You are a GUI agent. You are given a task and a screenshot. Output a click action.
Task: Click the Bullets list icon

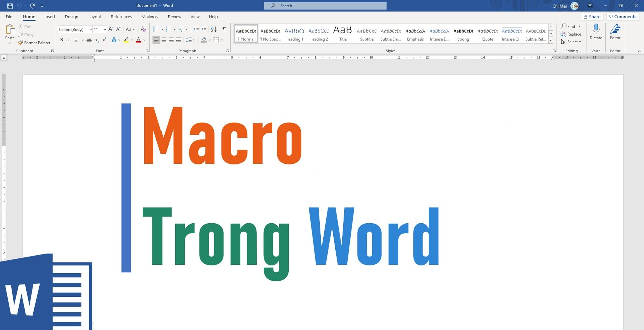click(156, 29)
